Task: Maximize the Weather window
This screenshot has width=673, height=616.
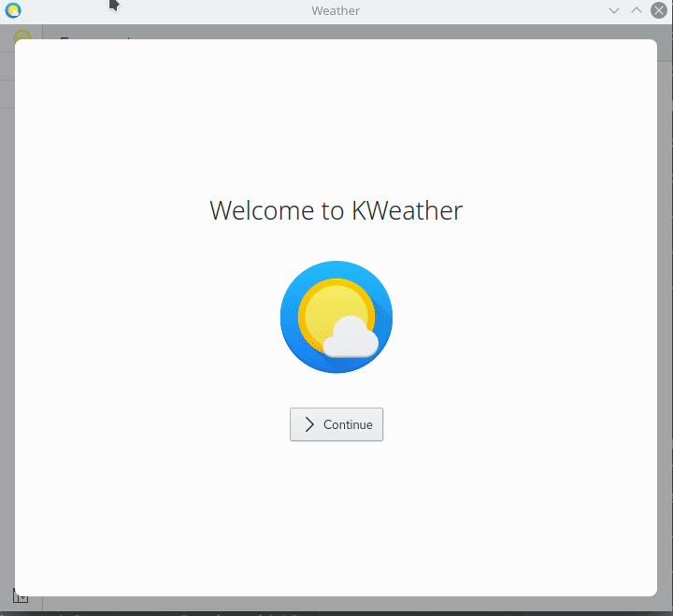Action: coord(637,10)
